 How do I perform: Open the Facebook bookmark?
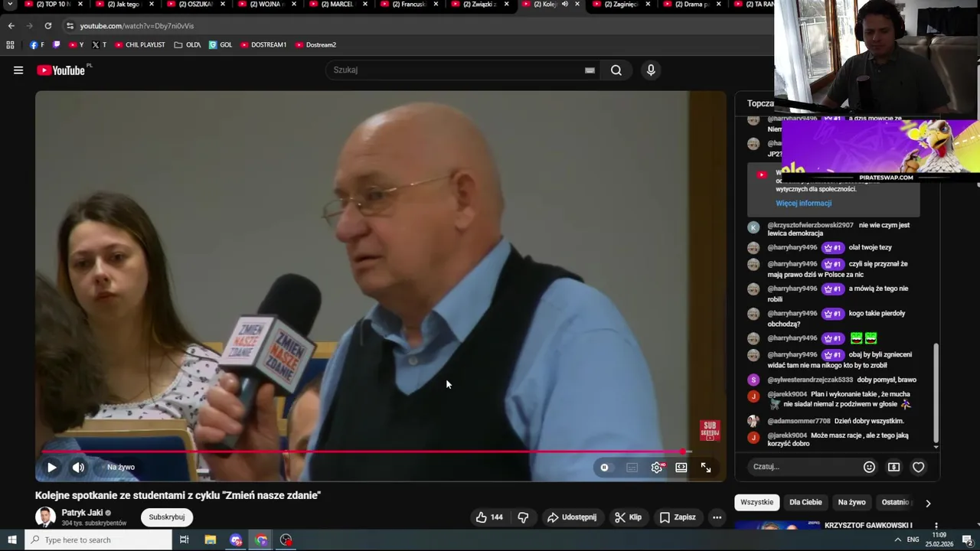pos(37,45)
